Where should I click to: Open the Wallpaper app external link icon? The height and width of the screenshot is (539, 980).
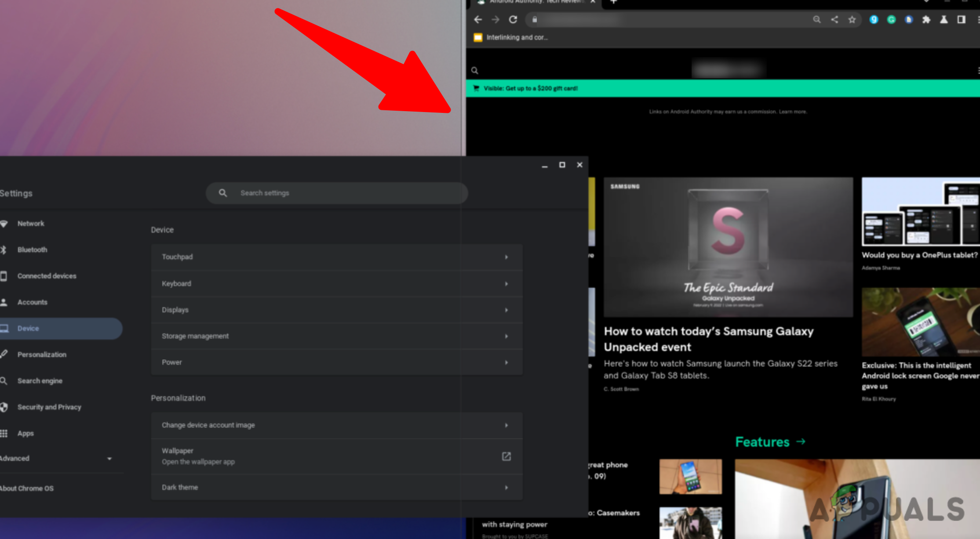506,456
